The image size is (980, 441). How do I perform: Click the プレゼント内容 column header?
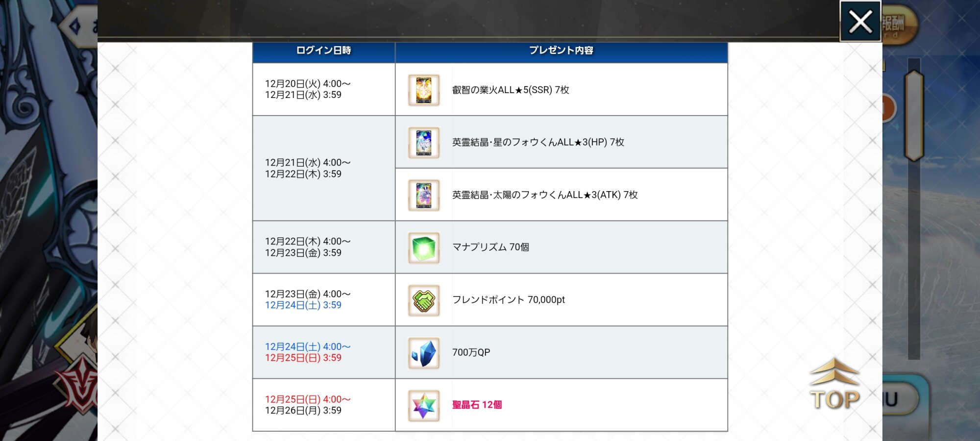pos(561,50)
